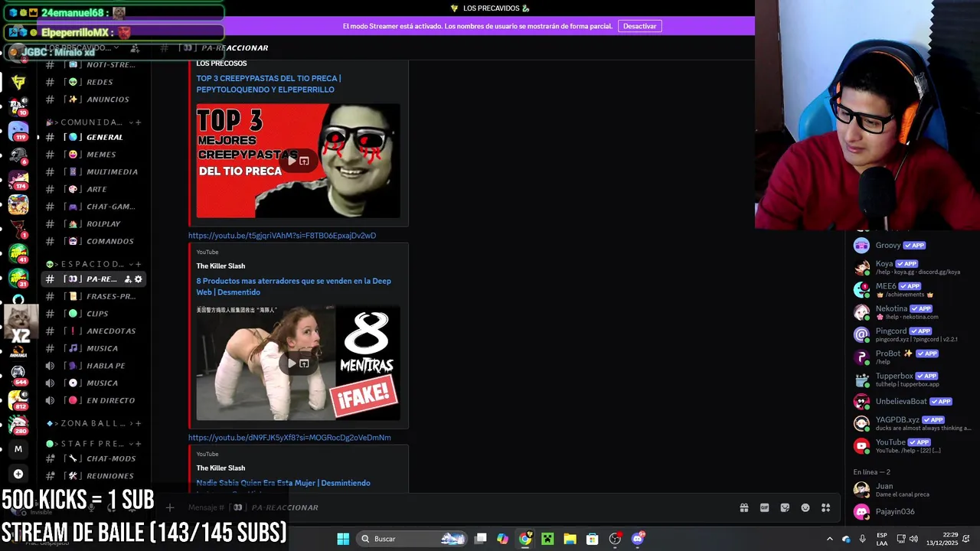Click The Killer Slash author name above 8 Productos
The width and height of the screenshot is (980, 551).
(220, 266)
